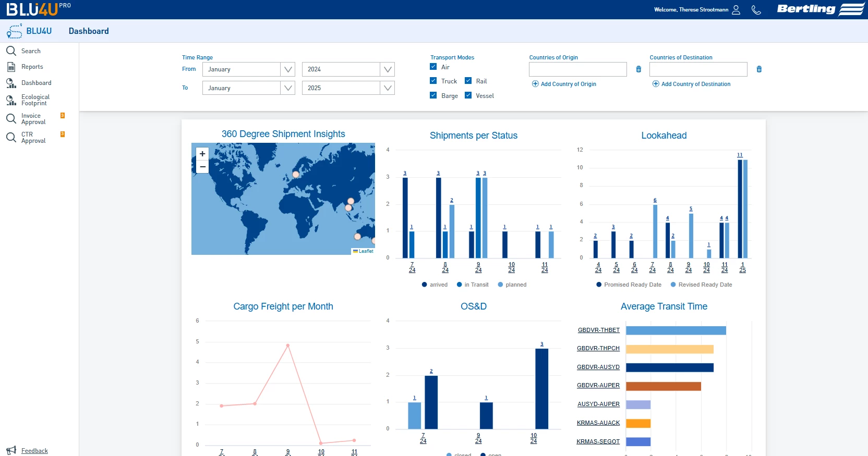The image size is (868, 456).
Task: Open the GBDVR-THBET route link
Action: tap(598, 330)
